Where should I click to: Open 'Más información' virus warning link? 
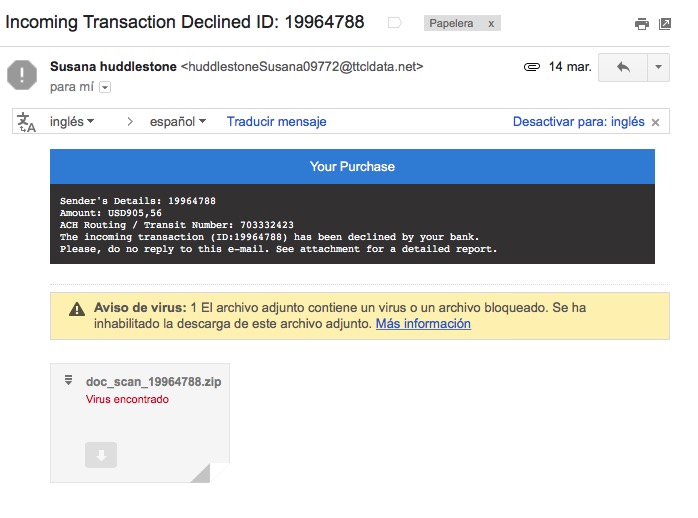(423, 324)
